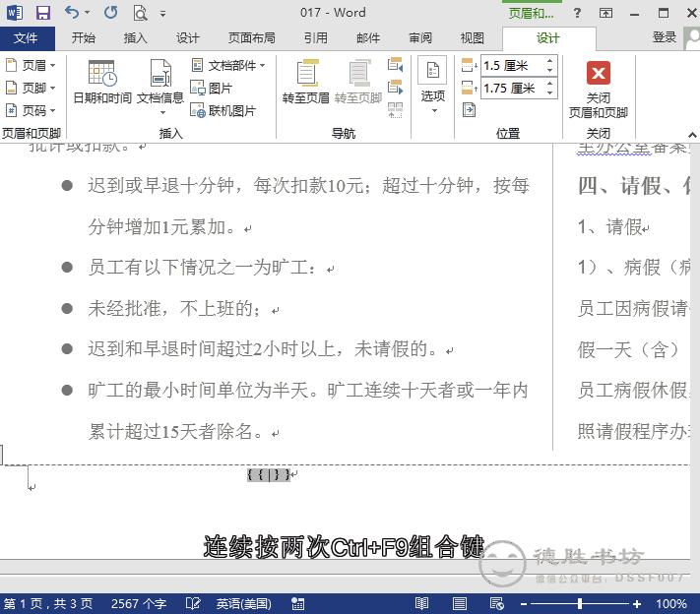Click the macro recording icon in status bar
Screen dimensions: 700x614
click(x=297, y=604)
